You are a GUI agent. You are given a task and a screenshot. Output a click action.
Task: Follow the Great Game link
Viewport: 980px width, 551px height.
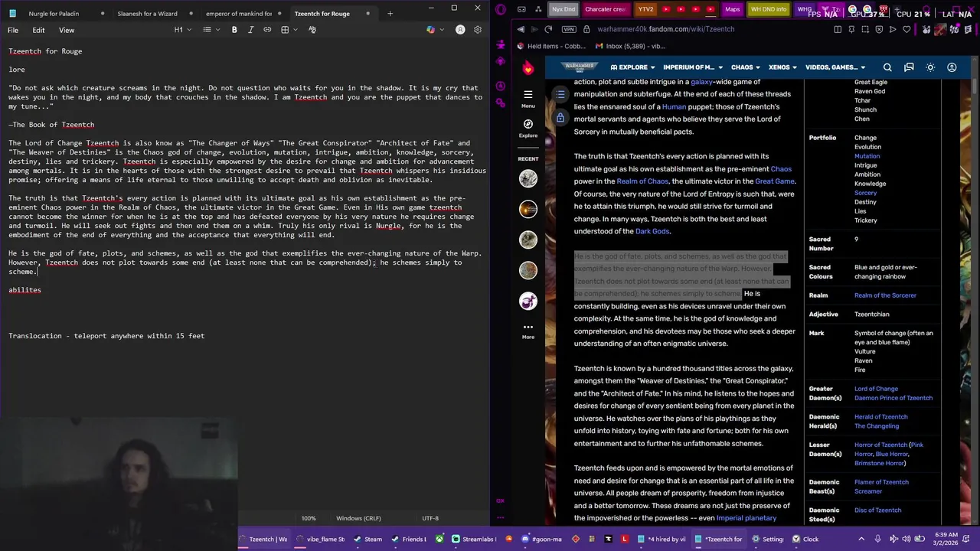[775, 181]
